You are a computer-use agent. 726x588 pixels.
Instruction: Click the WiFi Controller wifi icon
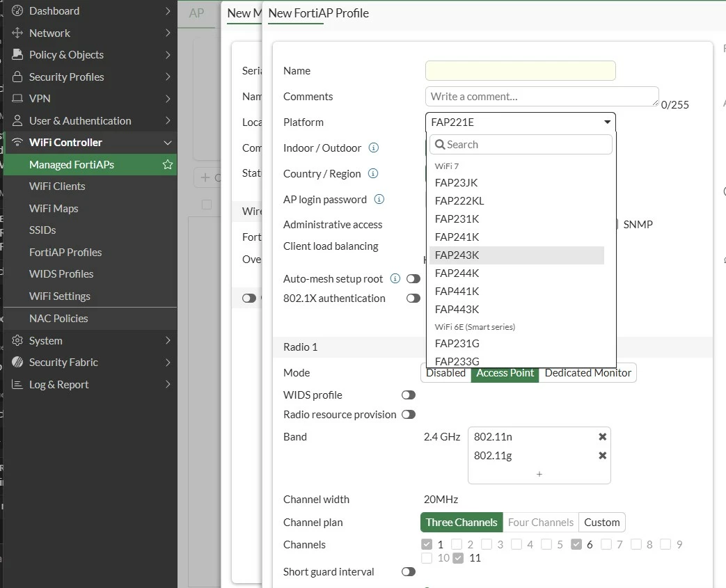point(17,142)
